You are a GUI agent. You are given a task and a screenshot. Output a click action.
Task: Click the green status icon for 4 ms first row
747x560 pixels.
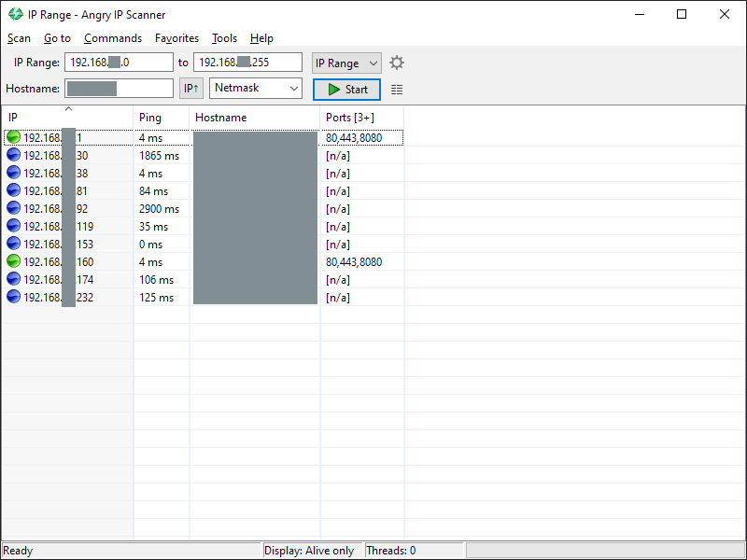(13, 137)
